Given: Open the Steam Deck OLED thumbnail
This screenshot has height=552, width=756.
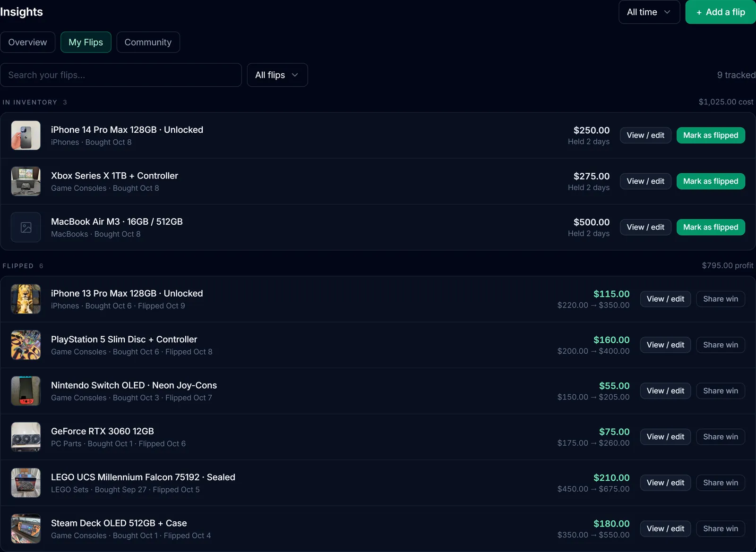Looking at the screenshot, I should 26,528.
